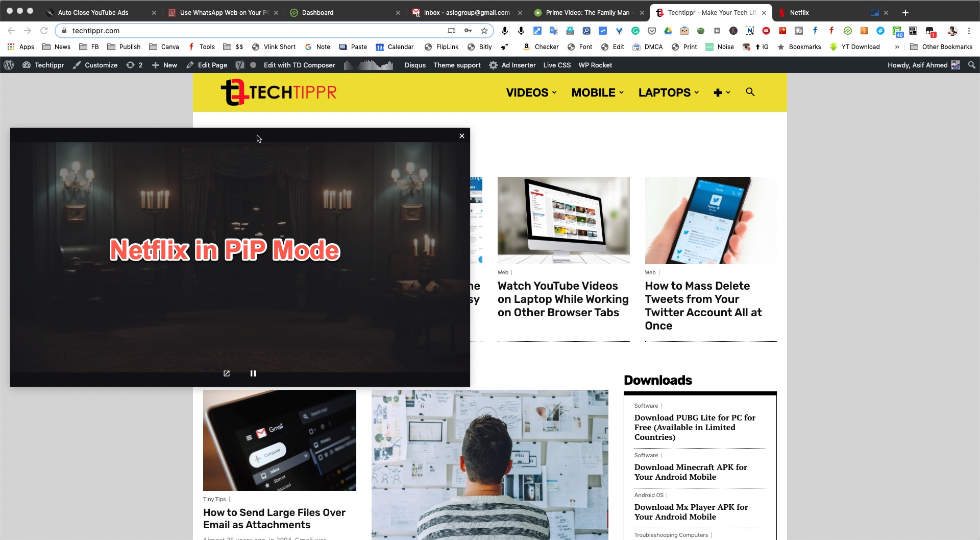Viewport: 980px width, 540px height.
Task: Click the Twitter phone article thumbnail
Action: (710, 220)
